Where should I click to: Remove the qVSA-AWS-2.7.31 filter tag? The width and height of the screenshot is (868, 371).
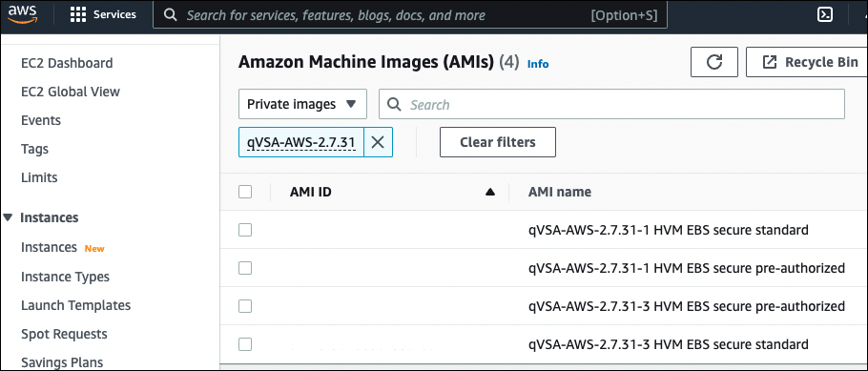point(378,142)
